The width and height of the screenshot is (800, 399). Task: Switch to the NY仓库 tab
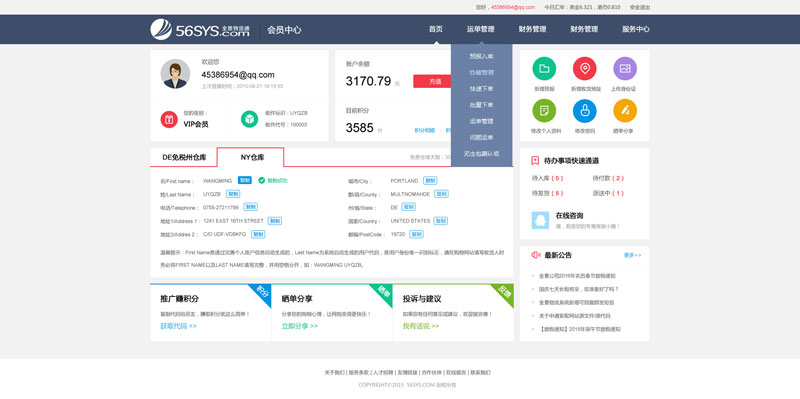pos(251,157)
